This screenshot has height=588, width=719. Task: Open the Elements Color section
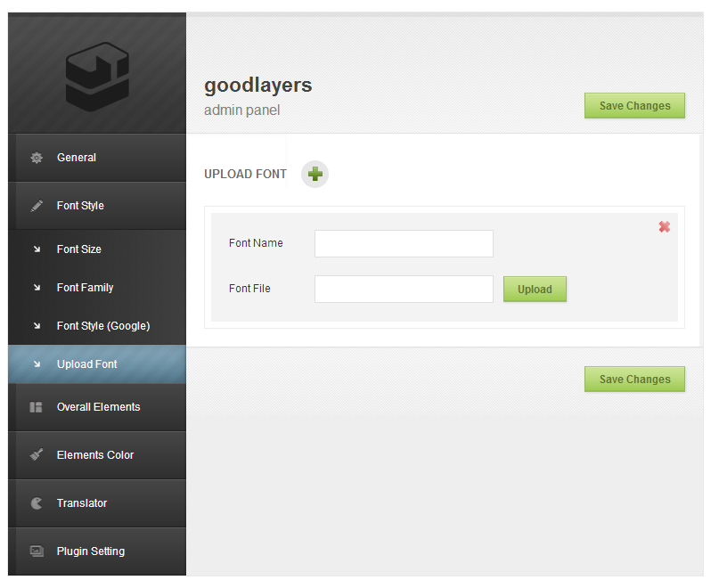[x=97, y=455]
